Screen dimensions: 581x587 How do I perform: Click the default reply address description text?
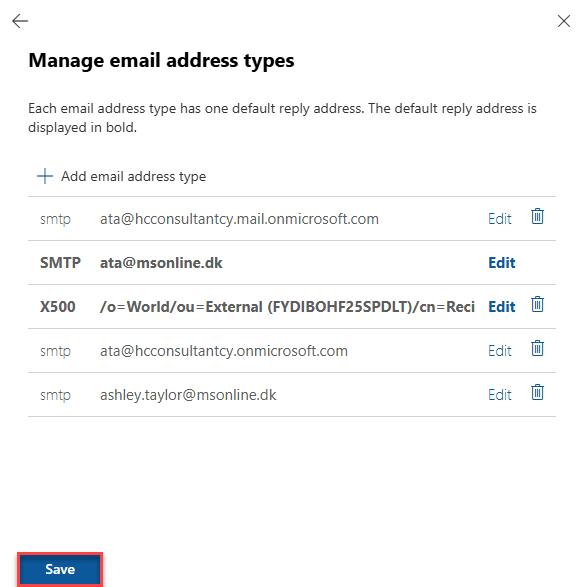[x=282, y=118]
